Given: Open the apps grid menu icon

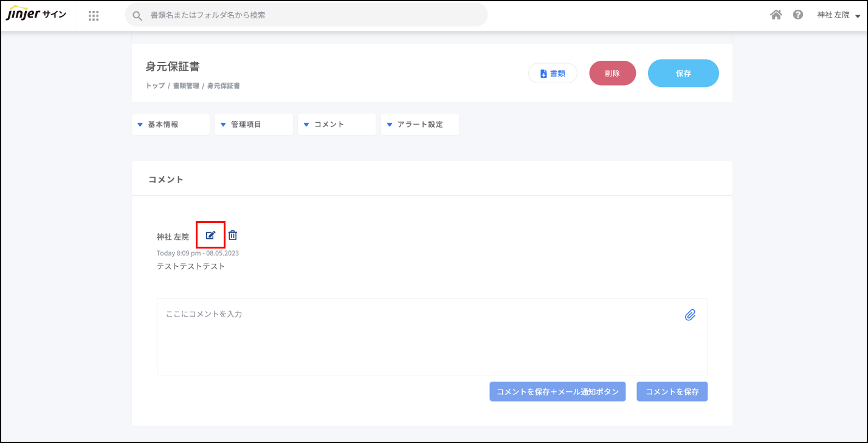Looking at the screenshot, I should point(94,16).
